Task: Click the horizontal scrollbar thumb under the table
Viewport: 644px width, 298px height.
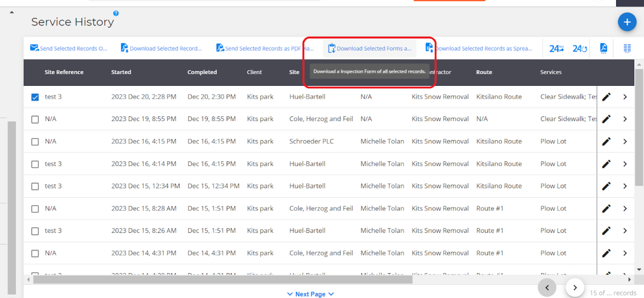Action: [x=223, y=280]
